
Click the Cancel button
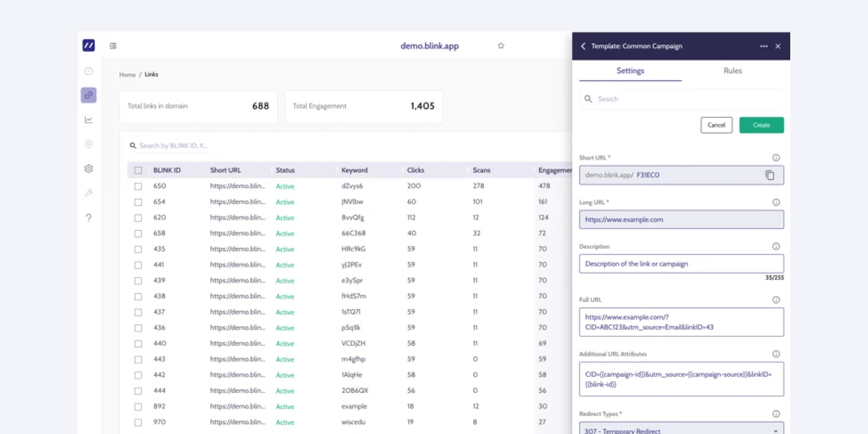(x=716, y=125)
